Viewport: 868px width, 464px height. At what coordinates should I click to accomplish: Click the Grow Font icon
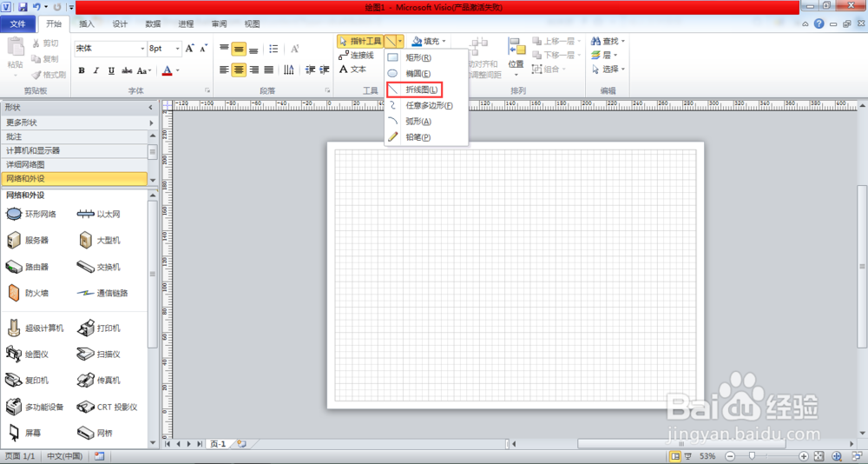coord(189,49)
